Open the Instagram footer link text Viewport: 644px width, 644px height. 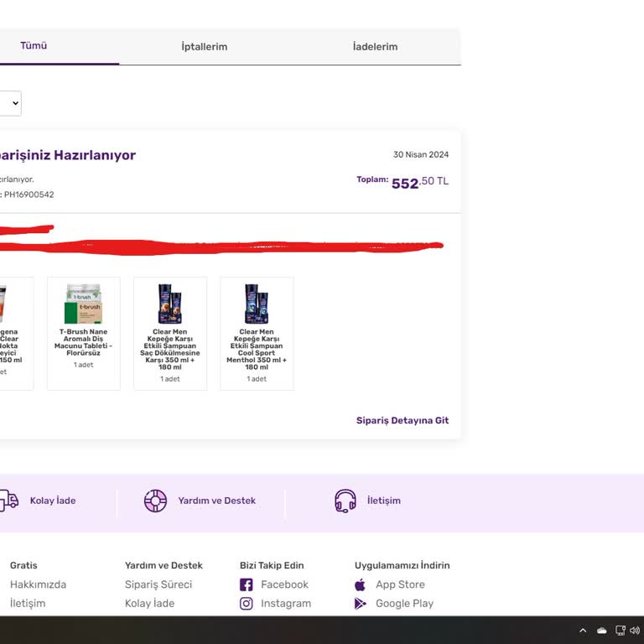pyautogui.click(x=286, y=604)
